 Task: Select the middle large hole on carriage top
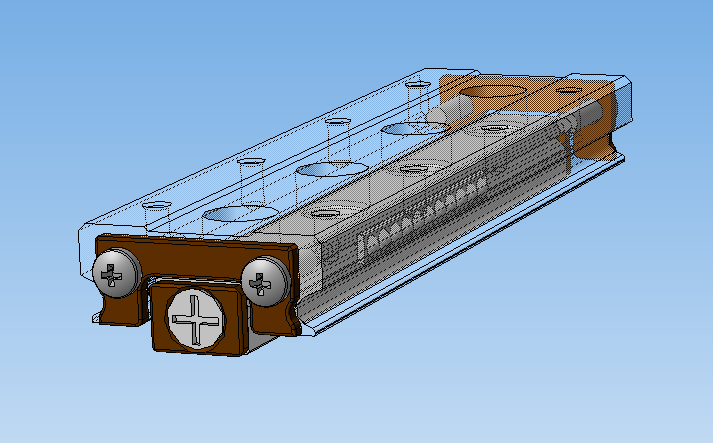[332, 170]
